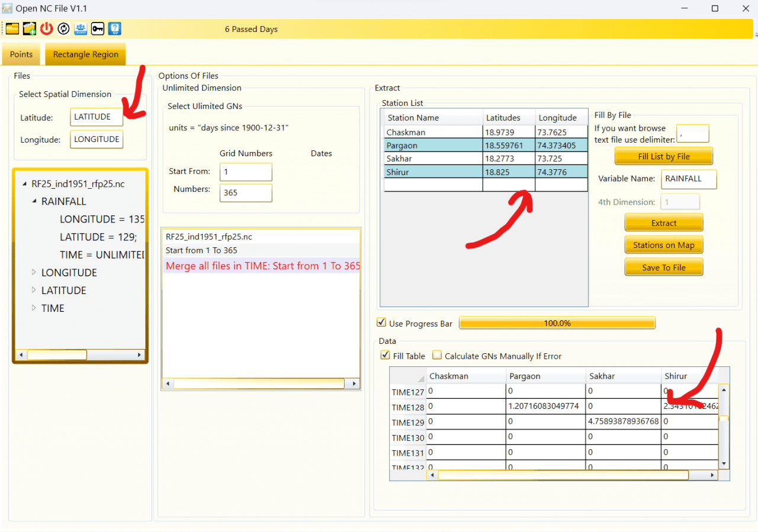The image size is (758, 532).
Task: Click the Start From grid number field
Action: [246, 172]
